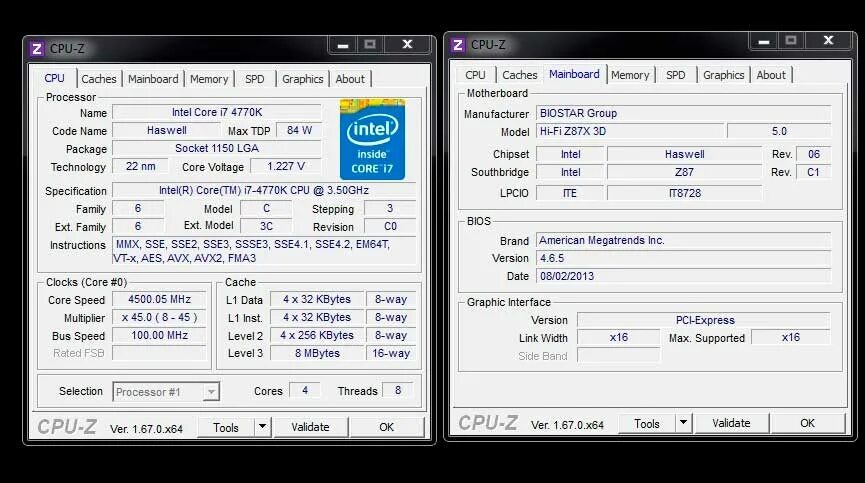Switch to CPU tab in right window

pyautogui.click(x=475, y=75)
